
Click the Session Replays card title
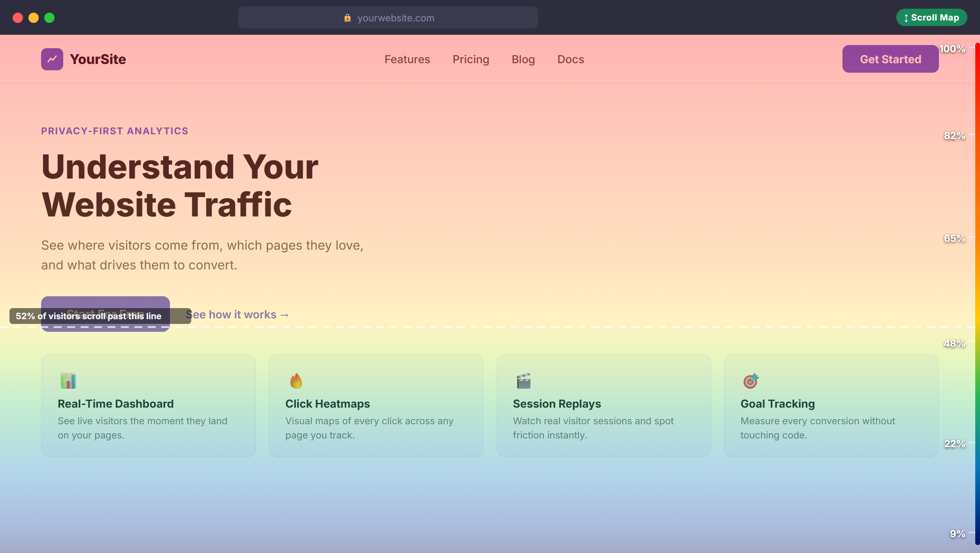click(557, 404)
